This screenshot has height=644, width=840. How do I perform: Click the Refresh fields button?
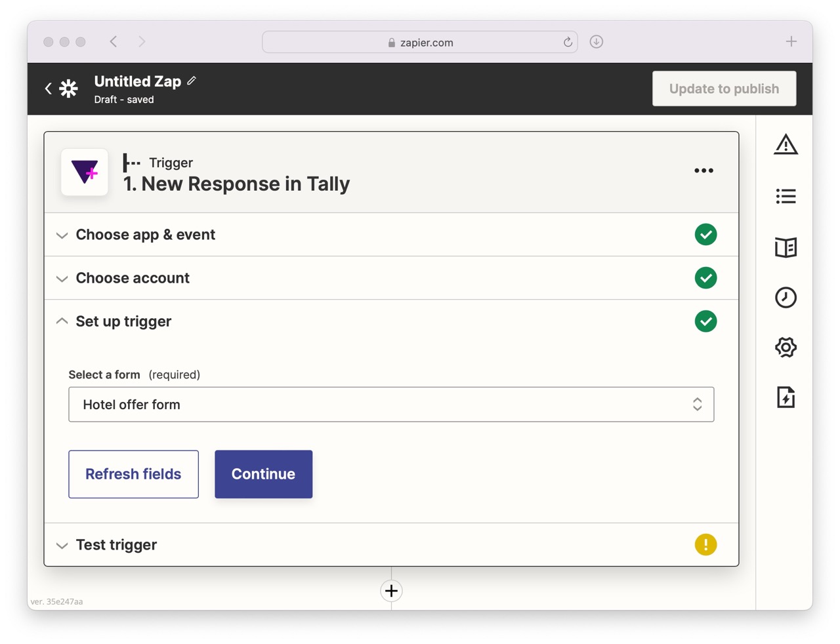pos(133,474)
